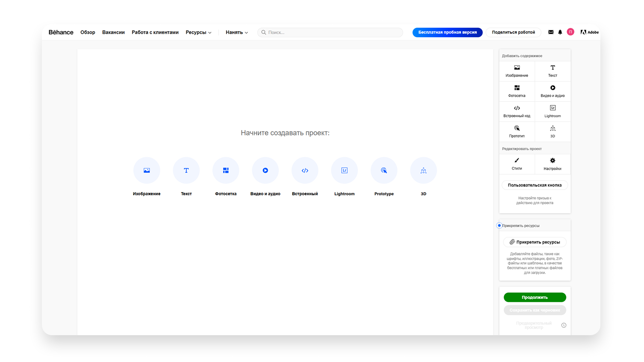Click the notifications bell icon

tap(560, 32)
